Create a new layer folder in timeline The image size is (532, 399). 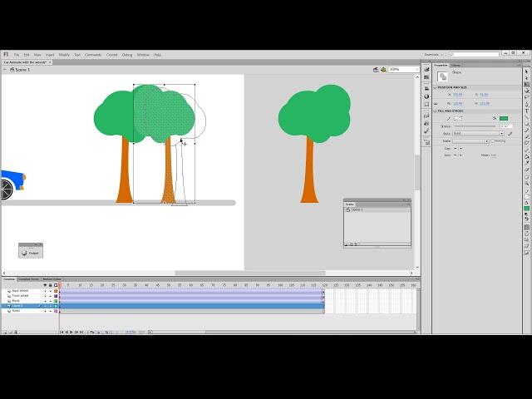click(x=10, y=332)
